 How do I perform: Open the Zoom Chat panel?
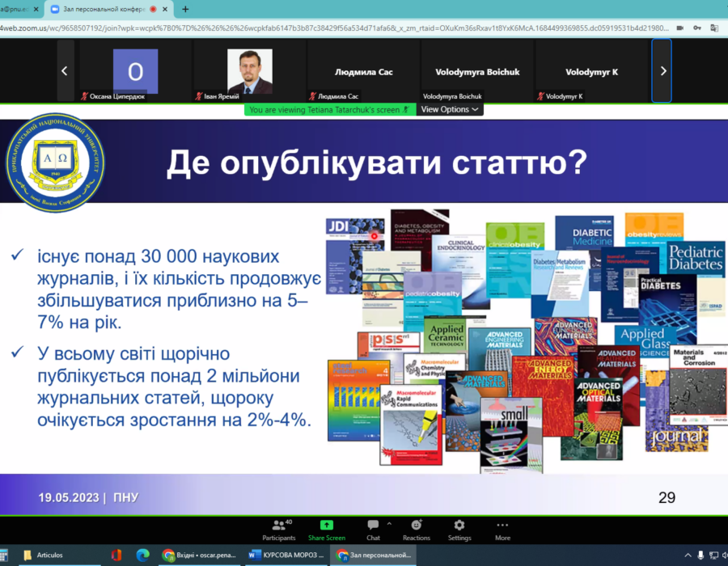373,528
